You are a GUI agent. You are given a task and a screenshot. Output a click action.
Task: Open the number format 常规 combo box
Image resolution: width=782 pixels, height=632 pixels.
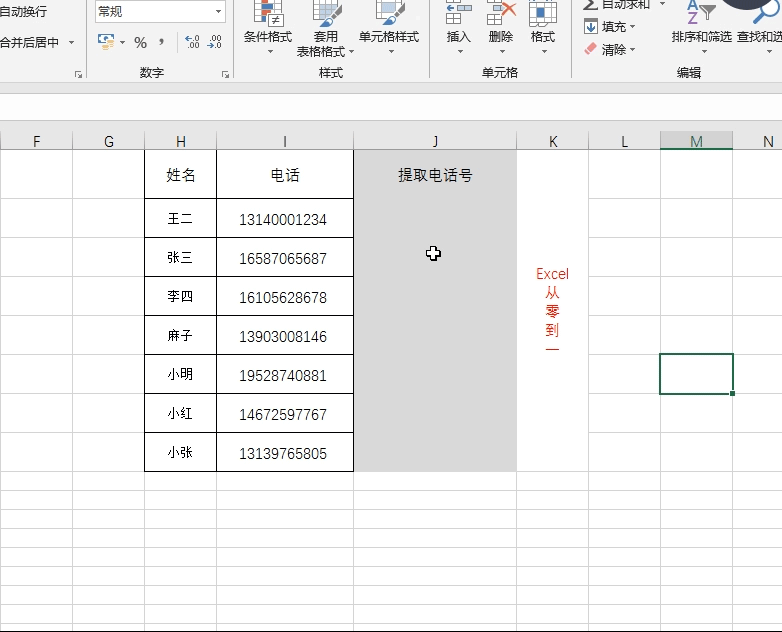pyautogui.click(x=160, y=11)
